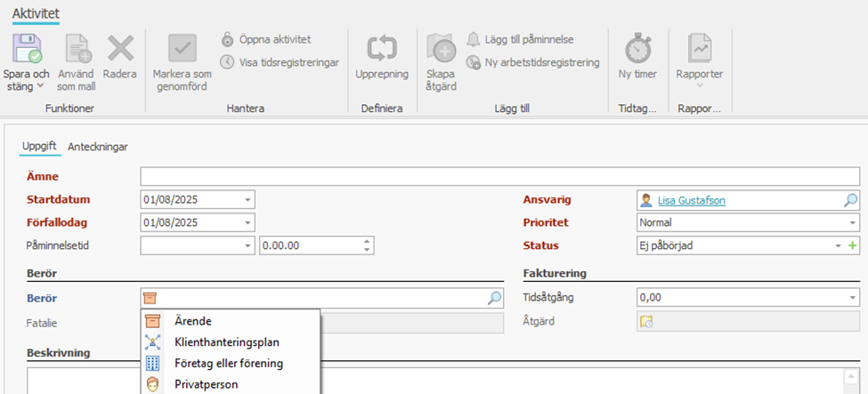Click the Radera delete icon
Image resolution: width=868 pixels, height=394 pixels.
tap(119, 49)
